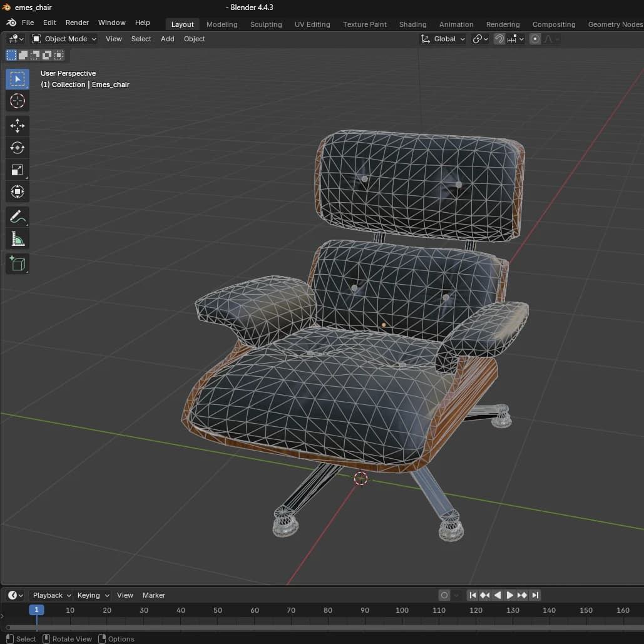
Task: Open the viewport Add menu
Action: (167, 39)
